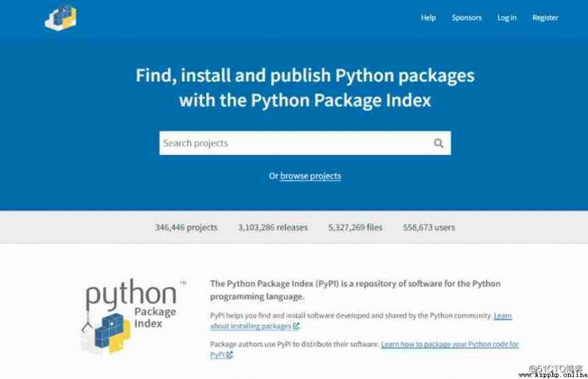This screenshot has width=588, height=379.
Task: Click the 'Package authors use PyPI' sentence
Action: tap(295, 344)
